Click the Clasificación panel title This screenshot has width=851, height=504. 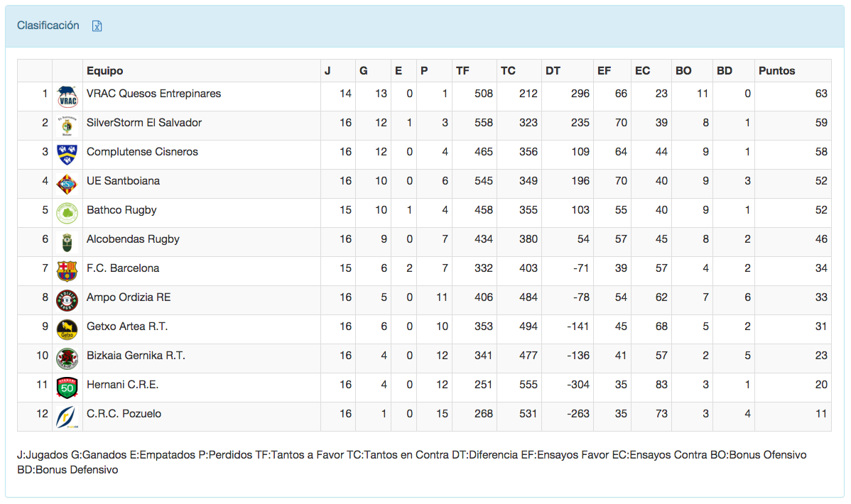(48, 26)
